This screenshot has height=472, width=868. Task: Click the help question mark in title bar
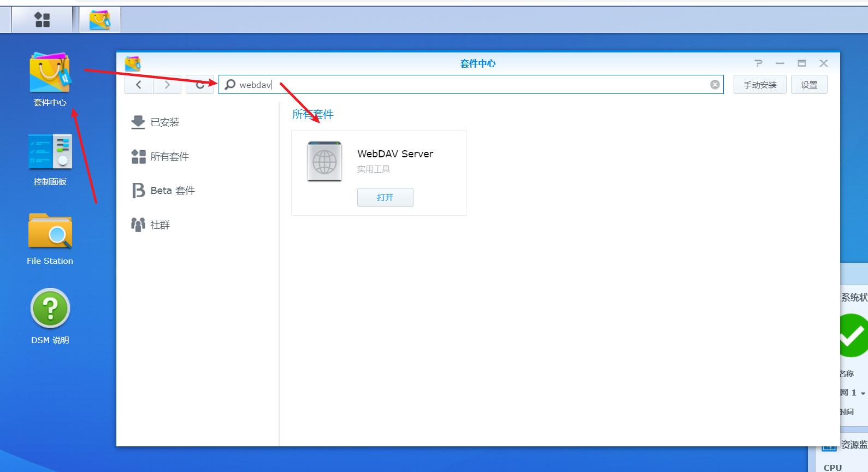[x=758, y=63]
